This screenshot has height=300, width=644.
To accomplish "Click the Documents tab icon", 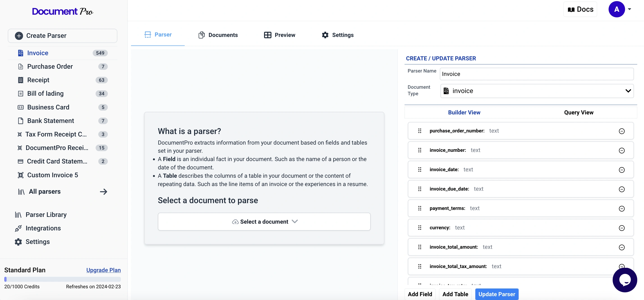I will click(201, 34).
